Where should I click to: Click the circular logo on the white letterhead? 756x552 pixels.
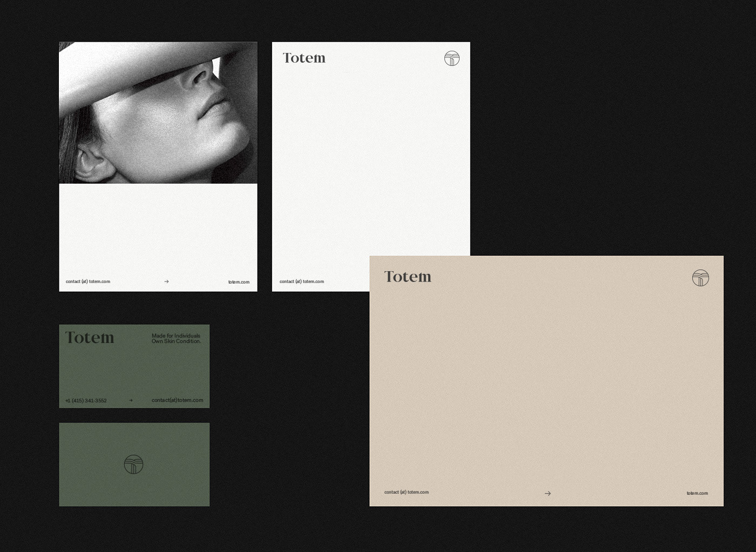[452, 58]
